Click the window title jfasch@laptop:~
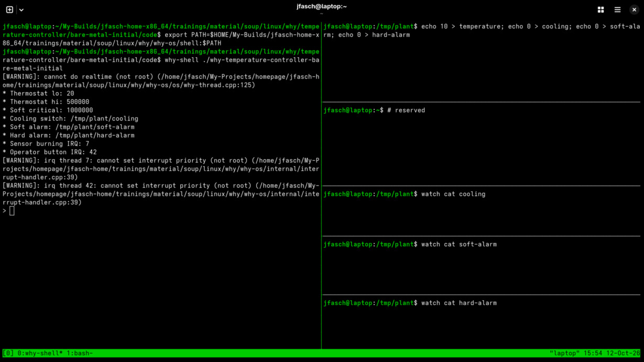 pyautogui.click(x=322, y=6)
